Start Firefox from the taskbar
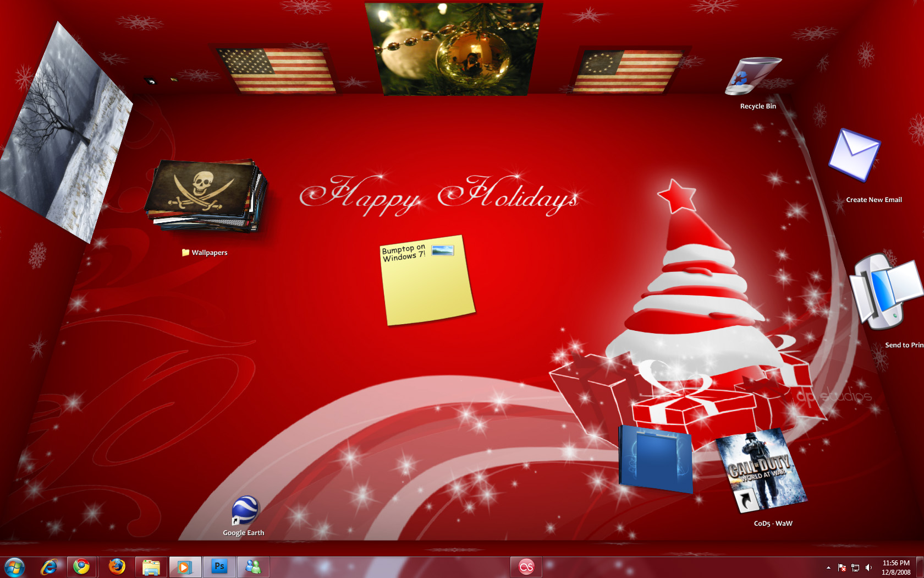Screen dimensions: 924x578 pyautogui.click(x=117, y=566)
